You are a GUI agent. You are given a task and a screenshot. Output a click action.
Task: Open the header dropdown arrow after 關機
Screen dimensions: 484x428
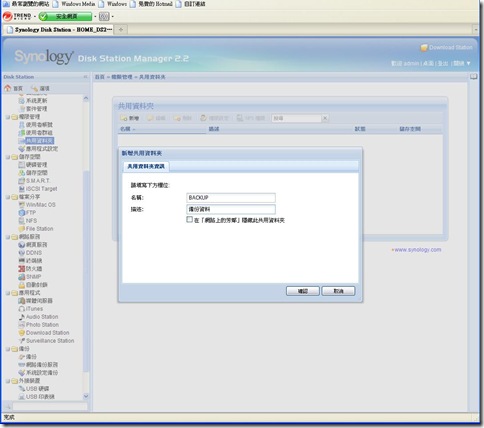(468, 63)
